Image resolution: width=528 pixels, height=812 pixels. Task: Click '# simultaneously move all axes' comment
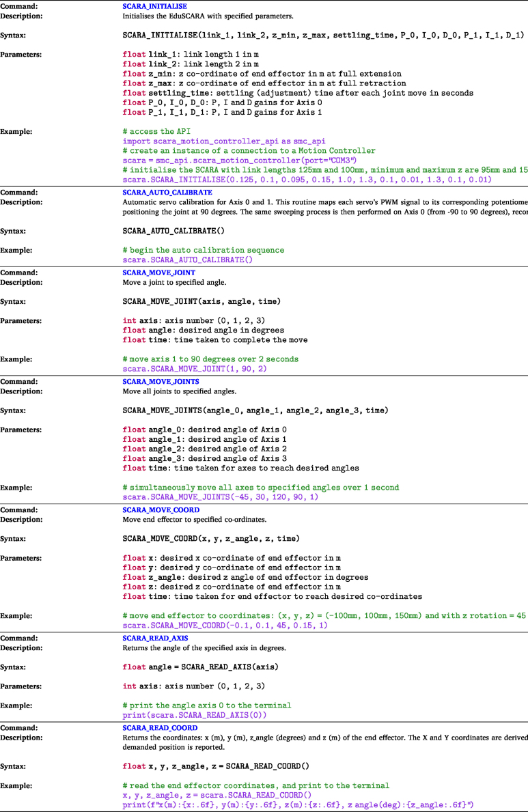tap(261, 488)
